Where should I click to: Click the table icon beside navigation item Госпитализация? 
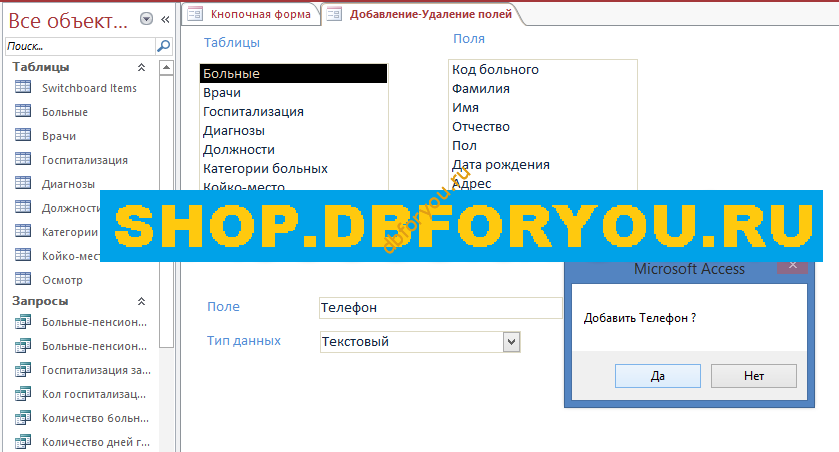[x=23, y=159]
